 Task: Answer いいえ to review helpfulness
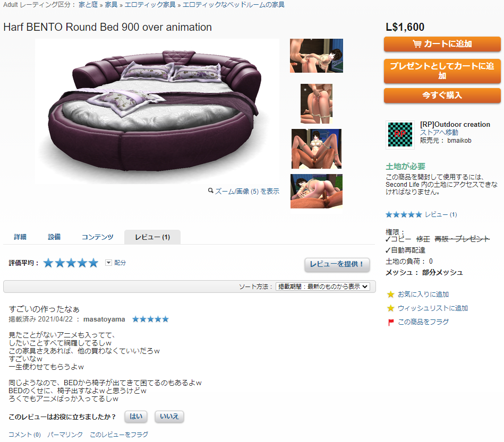click(169, 417)
